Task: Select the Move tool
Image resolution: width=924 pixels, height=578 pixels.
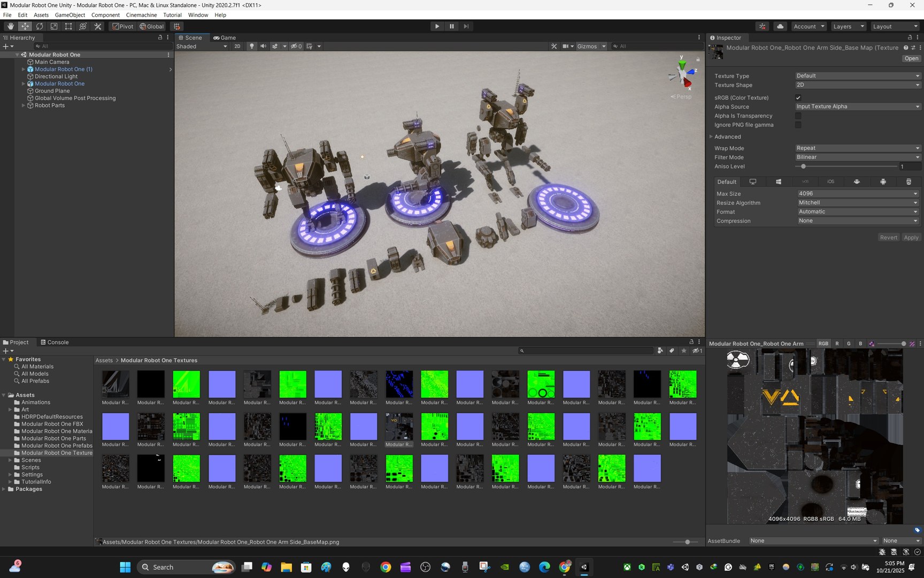Action: 25,26
